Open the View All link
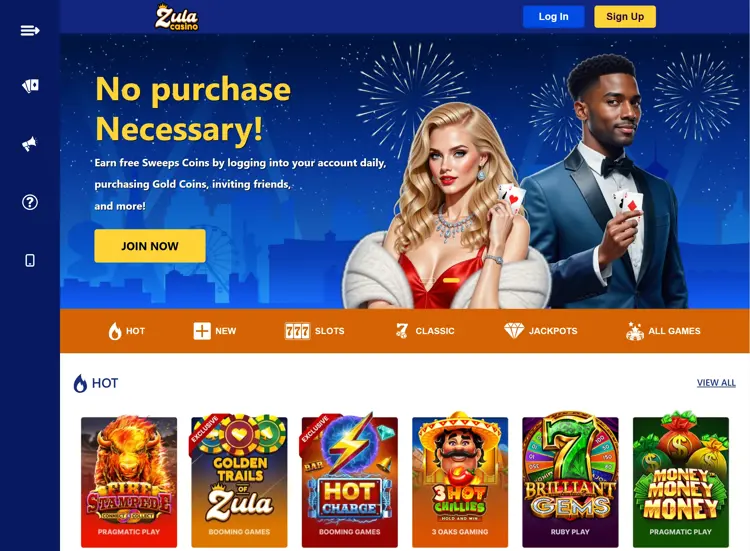750x551 pixels. (x=716, y=383)
